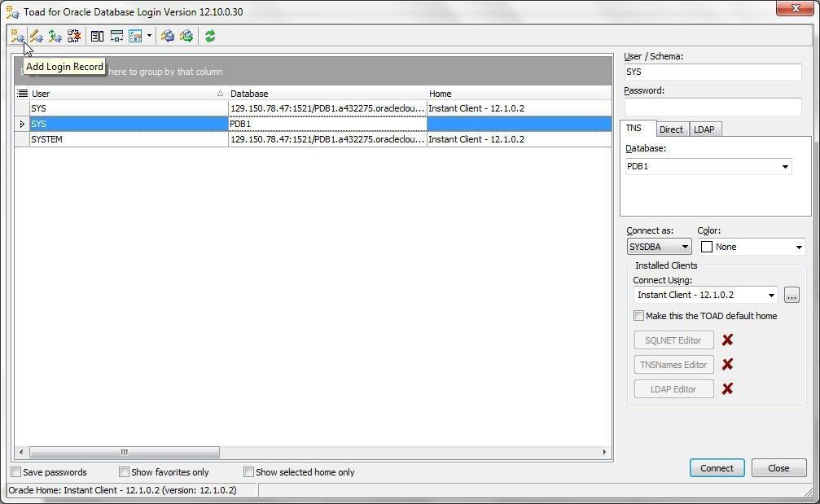
Task: Click the Close button at the bottom
Action: click(x=778, y=468)
